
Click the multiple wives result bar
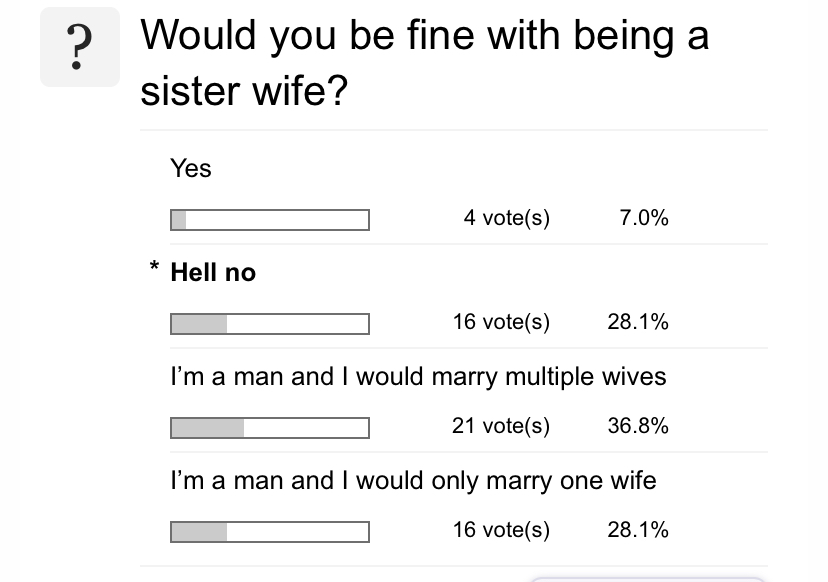270,428
